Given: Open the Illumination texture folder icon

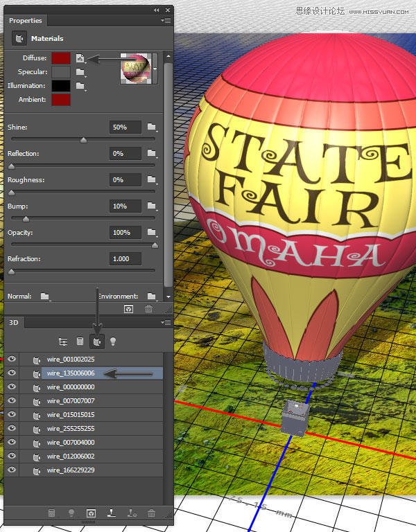Looking at the screenshot, I should pos(80,86).
